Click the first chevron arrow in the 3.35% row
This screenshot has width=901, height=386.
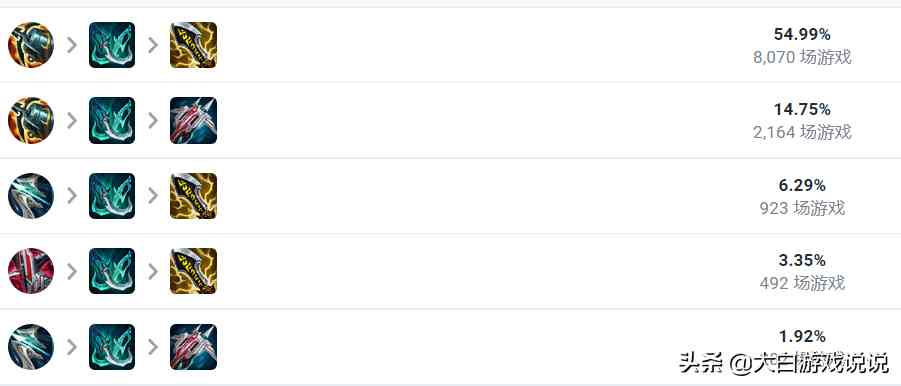click(72, 271)
